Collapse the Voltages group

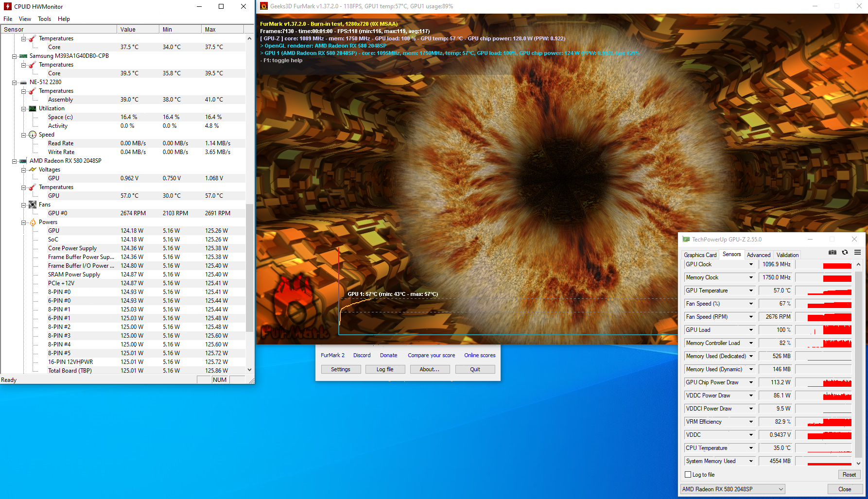(23, 170)
